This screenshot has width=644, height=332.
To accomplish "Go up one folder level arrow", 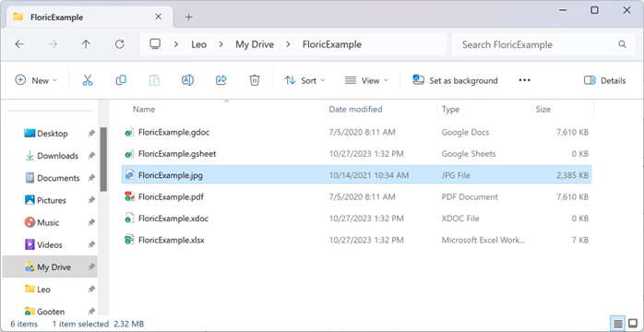I will (x=86, y=44).
